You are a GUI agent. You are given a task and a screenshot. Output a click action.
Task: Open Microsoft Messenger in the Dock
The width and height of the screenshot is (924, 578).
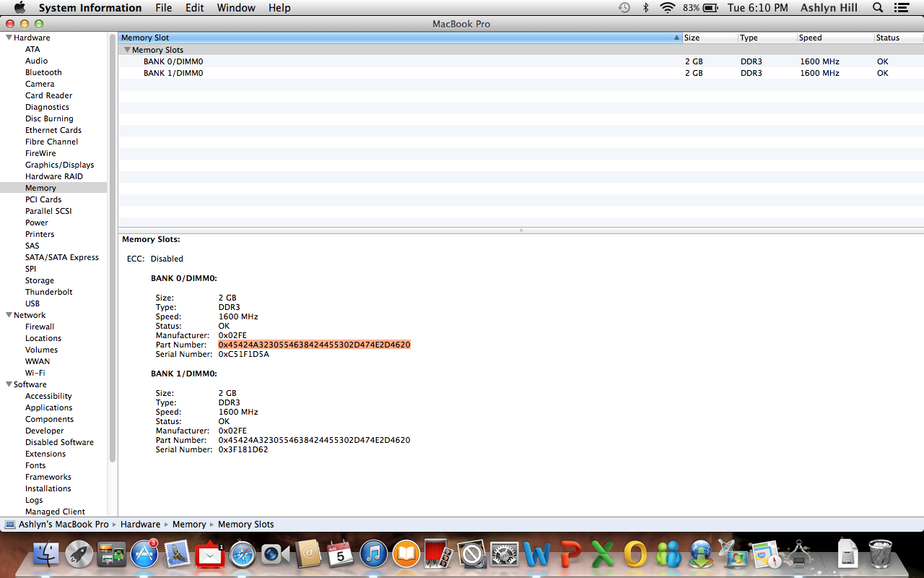click(x=668, y=554)
